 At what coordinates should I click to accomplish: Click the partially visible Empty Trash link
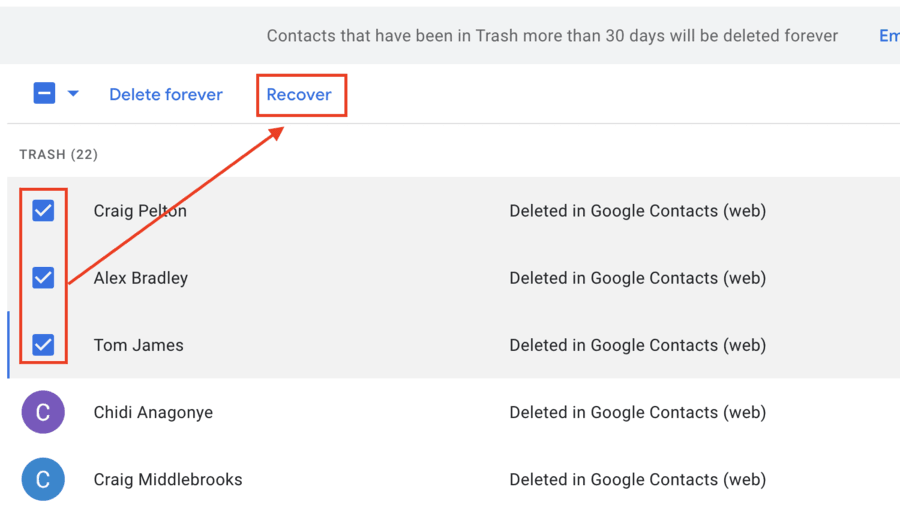click(888, 36)
